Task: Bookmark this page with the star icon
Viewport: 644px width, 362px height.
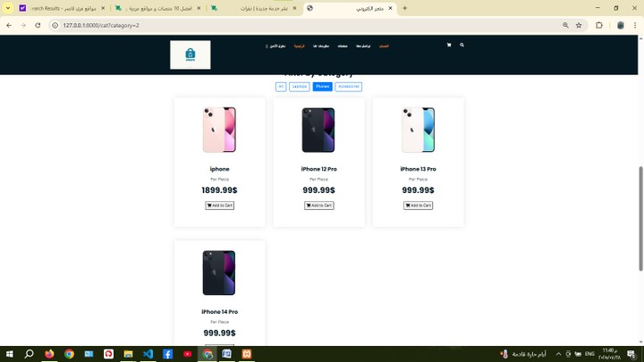Action: pyautogui.click(x=579, y=25)
